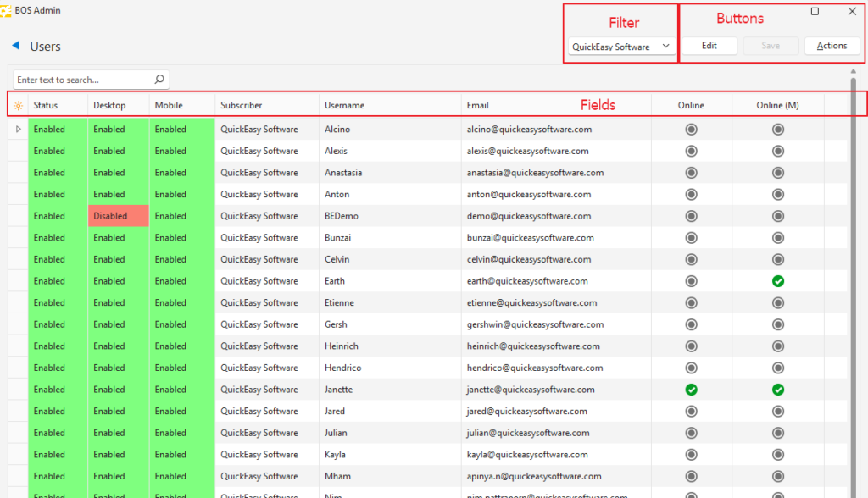The width and height of the screenshot is (868, 498).
Task: Click the BOS Admin app logo icon
Action: pos(6,10)
